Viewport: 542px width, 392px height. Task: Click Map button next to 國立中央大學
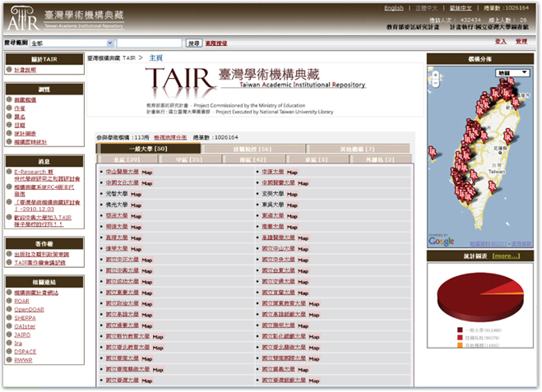pyautogui.click(x=303, y=260)
